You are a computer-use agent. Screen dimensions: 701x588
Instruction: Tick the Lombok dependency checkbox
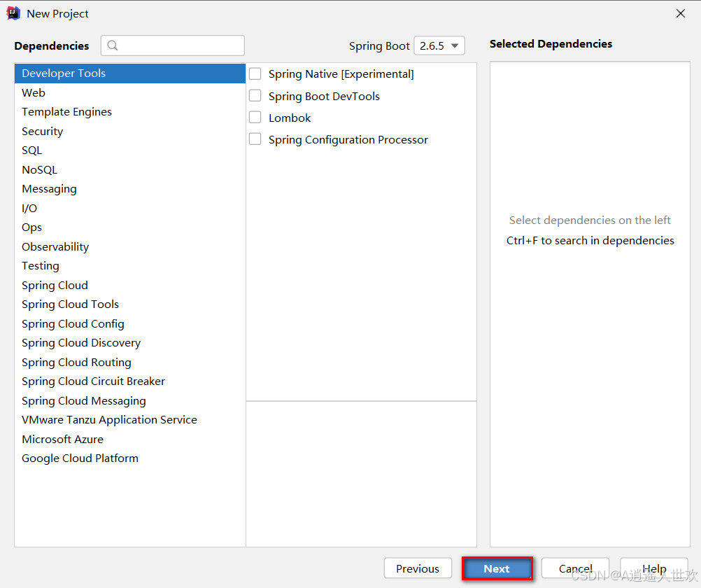pos(255,117)
